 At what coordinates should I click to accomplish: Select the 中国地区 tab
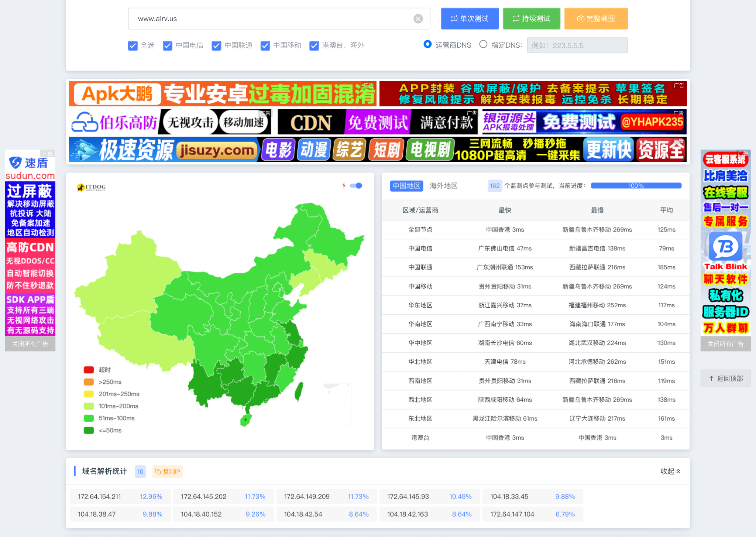pyautogui.click(x=406, y=186)
